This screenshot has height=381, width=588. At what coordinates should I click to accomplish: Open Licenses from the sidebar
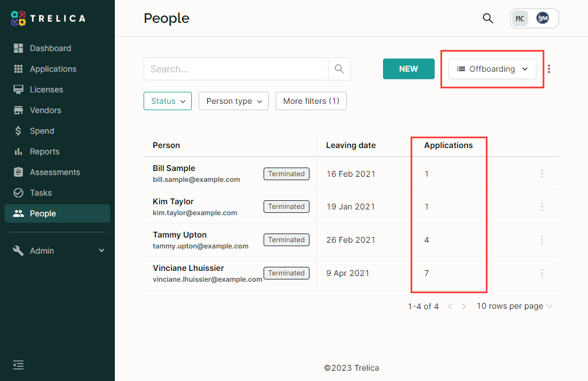click(47, 90)
